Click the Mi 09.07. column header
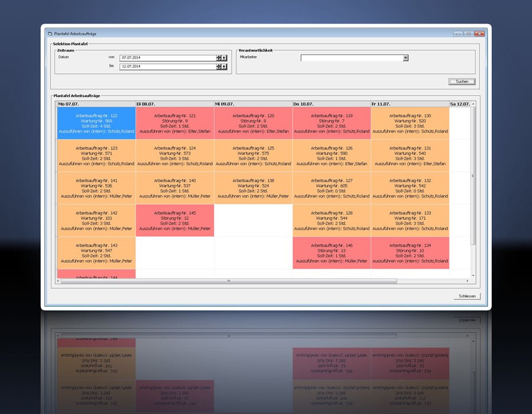This screenshot has width=532, height=414. pyautogui.click(x=253, y=104)
